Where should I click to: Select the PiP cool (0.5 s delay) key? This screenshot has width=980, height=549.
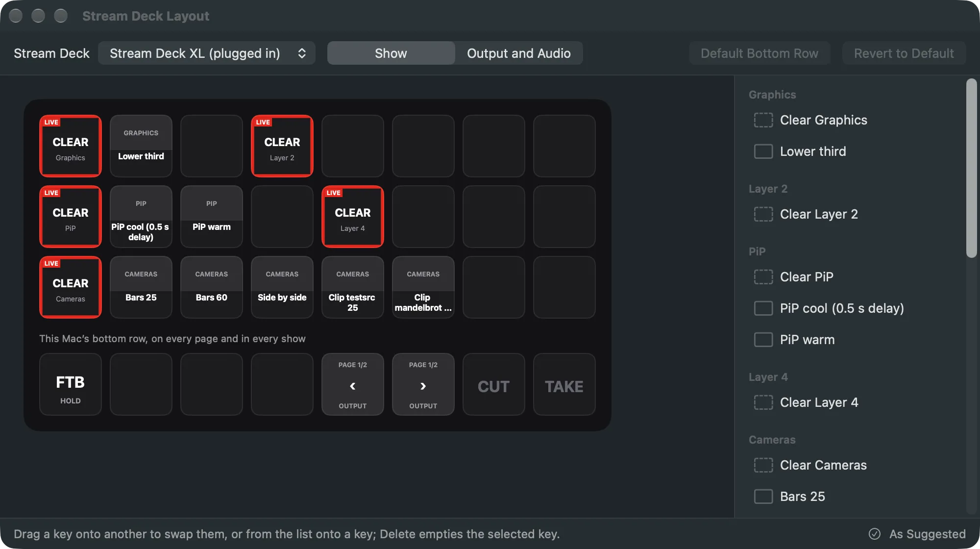(141, 217)
